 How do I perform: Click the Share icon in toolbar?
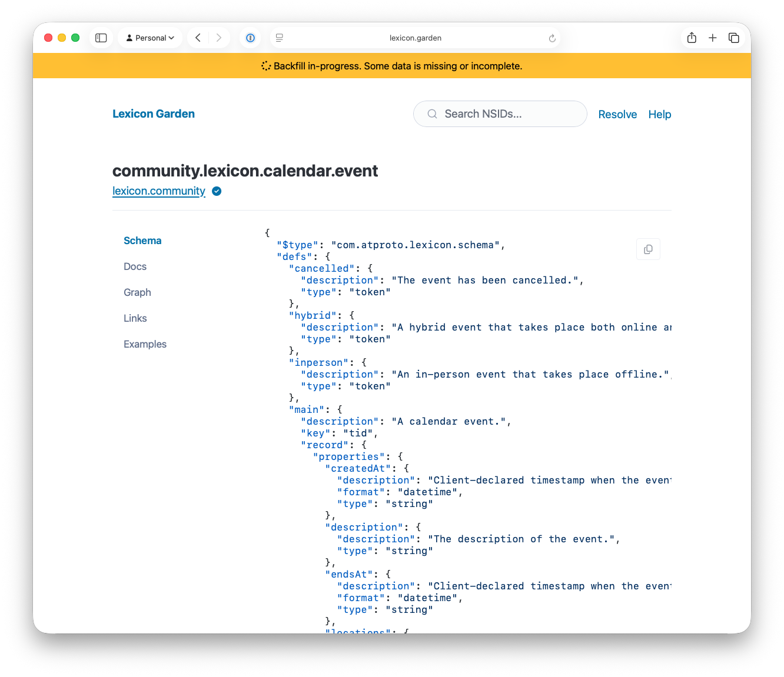pyautogui.click(x=692, y=38)
